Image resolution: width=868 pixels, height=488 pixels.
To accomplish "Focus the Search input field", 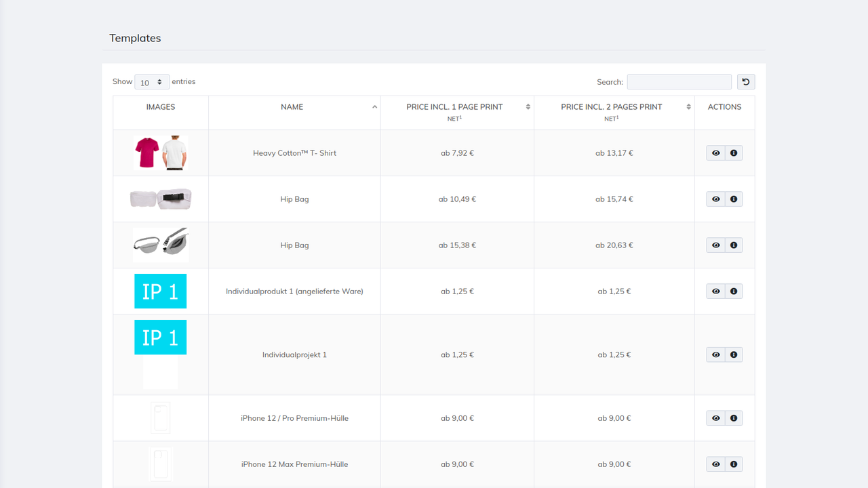I will click(x=679, y=82).
